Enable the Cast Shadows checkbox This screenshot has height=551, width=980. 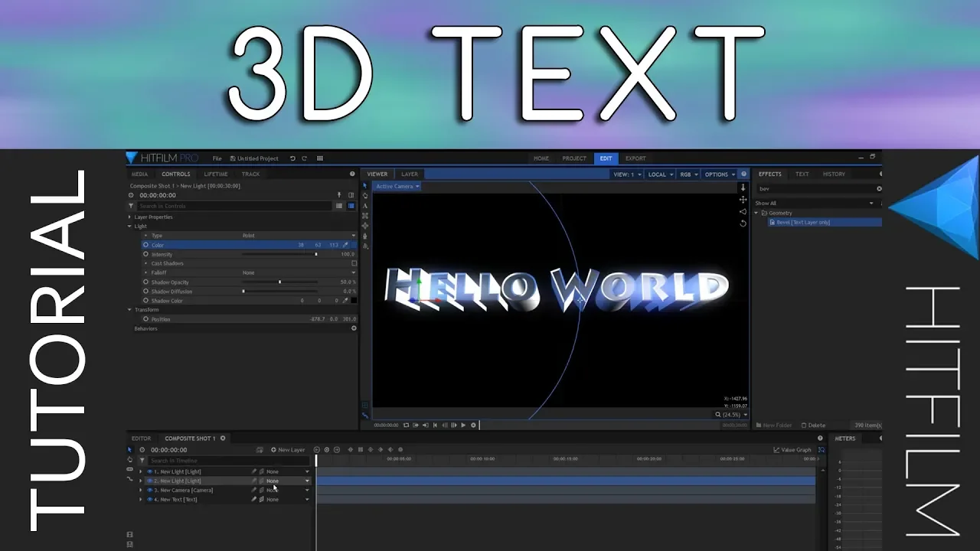click(x=354, y=263)
